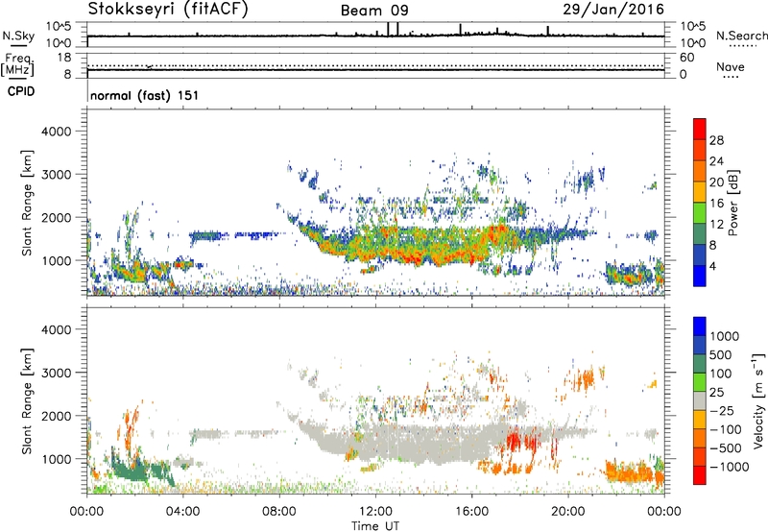
Task: Click the '18' tick on frequency axis
Action: click(x=64, y=58)
